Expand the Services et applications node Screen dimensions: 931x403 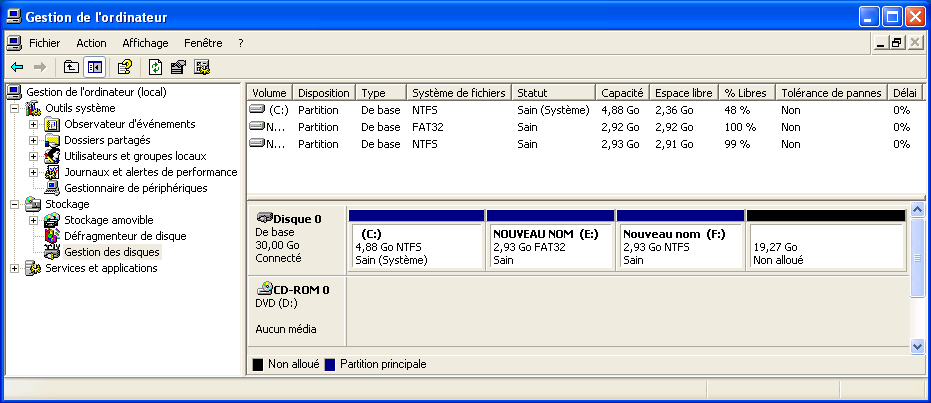click(14, 269)
